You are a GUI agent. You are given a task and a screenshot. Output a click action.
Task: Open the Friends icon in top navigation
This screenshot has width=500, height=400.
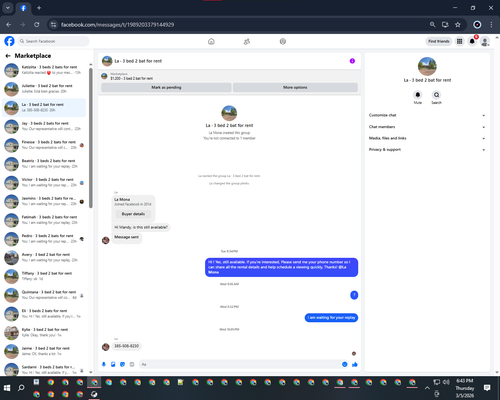coord(247,41)
